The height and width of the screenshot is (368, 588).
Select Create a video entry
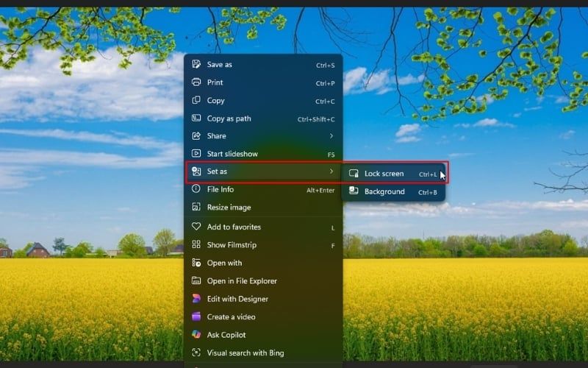pyautogui.click(x=264, y=316)
